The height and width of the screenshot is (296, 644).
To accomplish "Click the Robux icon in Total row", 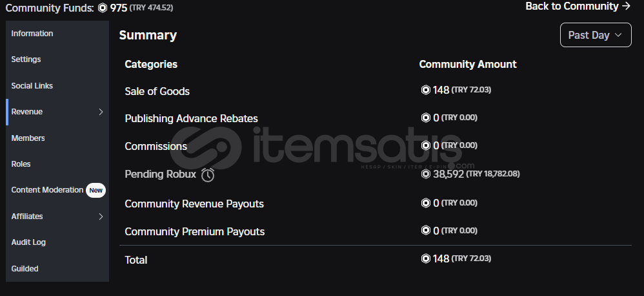I will coord(425,258).
